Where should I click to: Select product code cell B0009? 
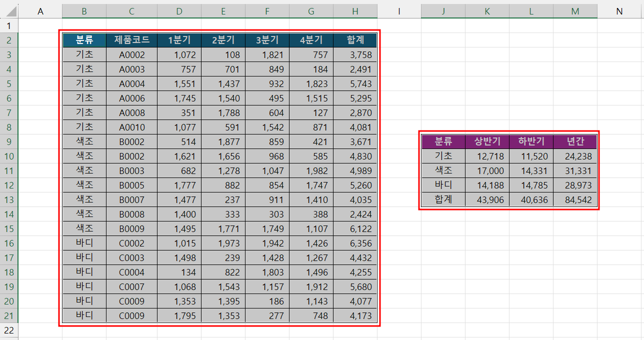132,229
